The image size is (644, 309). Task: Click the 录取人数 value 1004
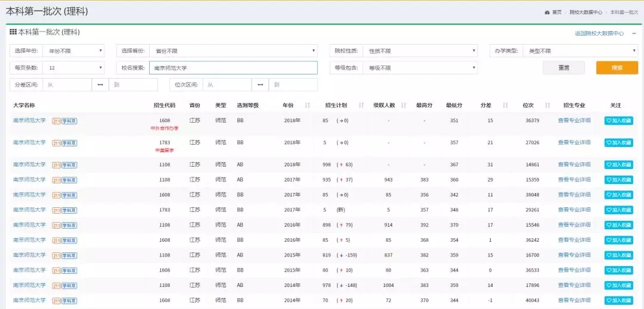(x=388, y=286)
